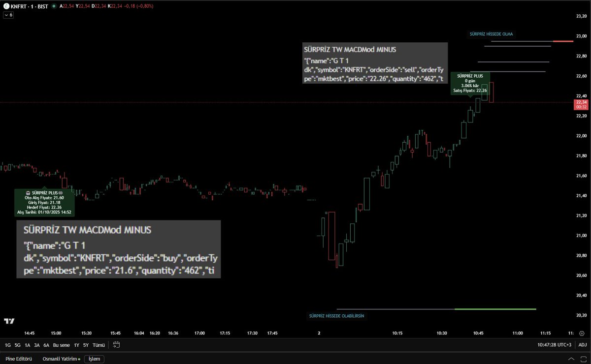Click the 14:45 time axis label
Screen dimensions: 591x364
tap(29, 333)
